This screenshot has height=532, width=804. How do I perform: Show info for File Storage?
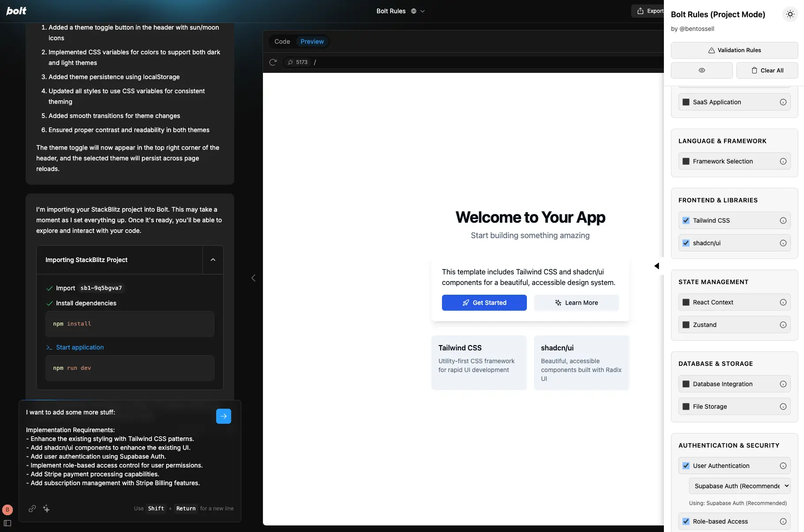(783, 407)
